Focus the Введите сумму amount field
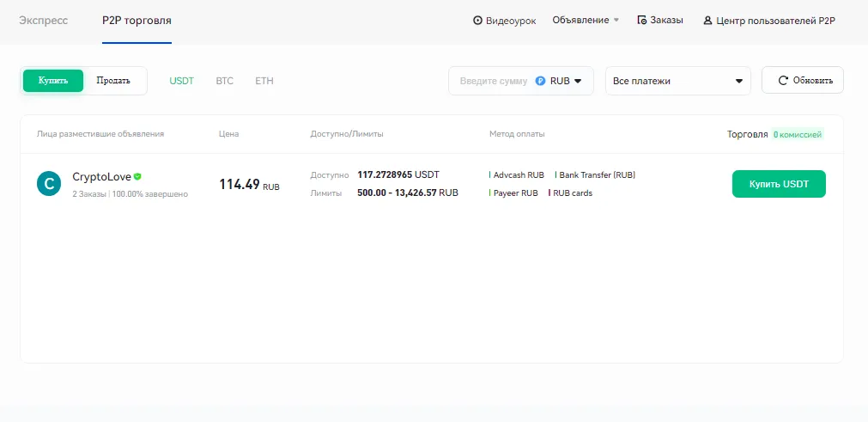The height and width of the screenshot is (422, 868). (x=493, y=81)
